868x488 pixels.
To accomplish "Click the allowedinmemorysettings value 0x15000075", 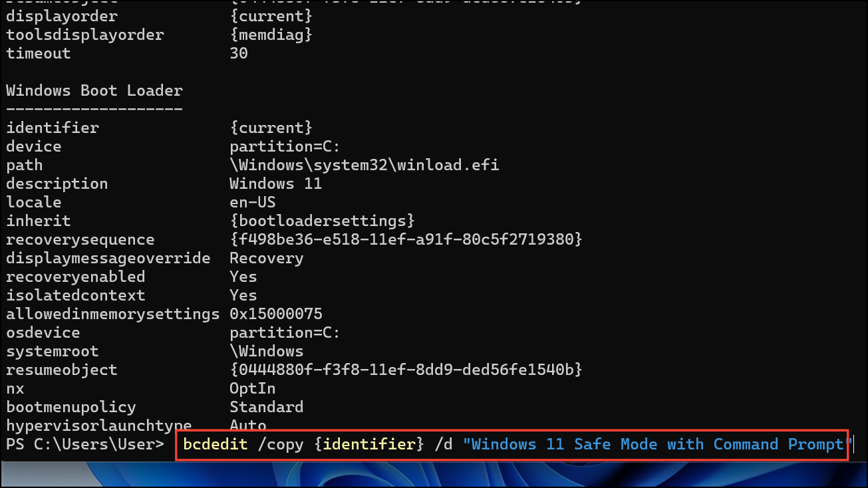I will tap(275, 314).
